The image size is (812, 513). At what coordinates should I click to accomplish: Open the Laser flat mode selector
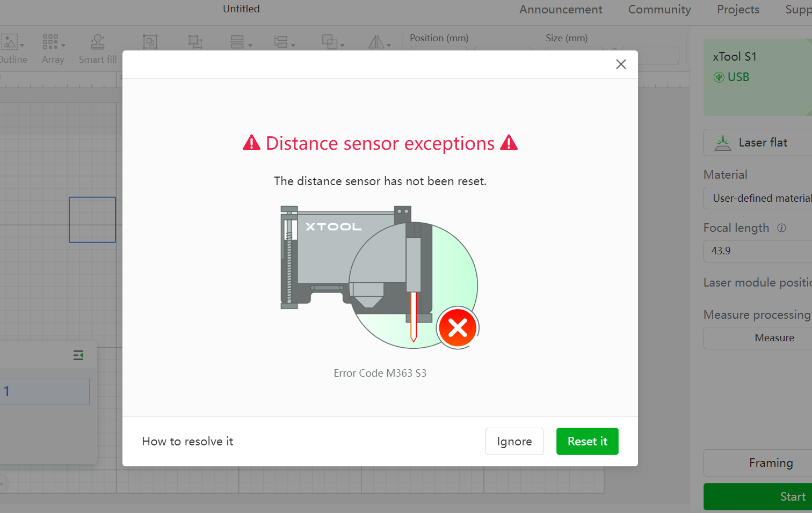(758, 143)
